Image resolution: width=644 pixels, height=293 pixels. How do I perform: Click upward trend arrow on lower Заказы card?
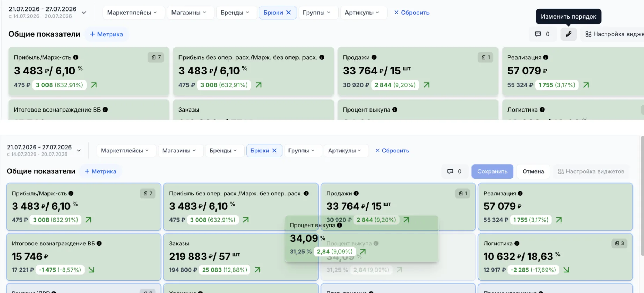click(257, 270)
